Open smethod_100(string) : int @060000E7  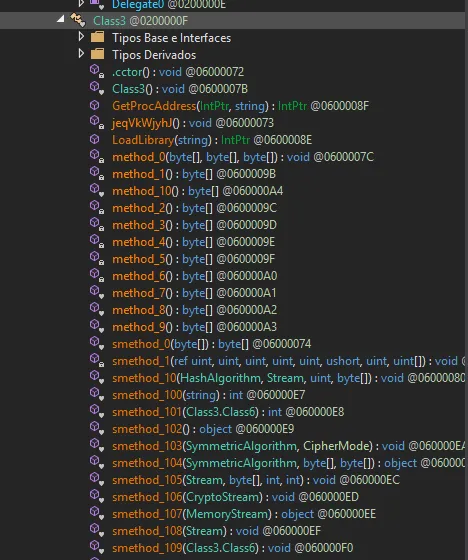click(x=209, y=395)
